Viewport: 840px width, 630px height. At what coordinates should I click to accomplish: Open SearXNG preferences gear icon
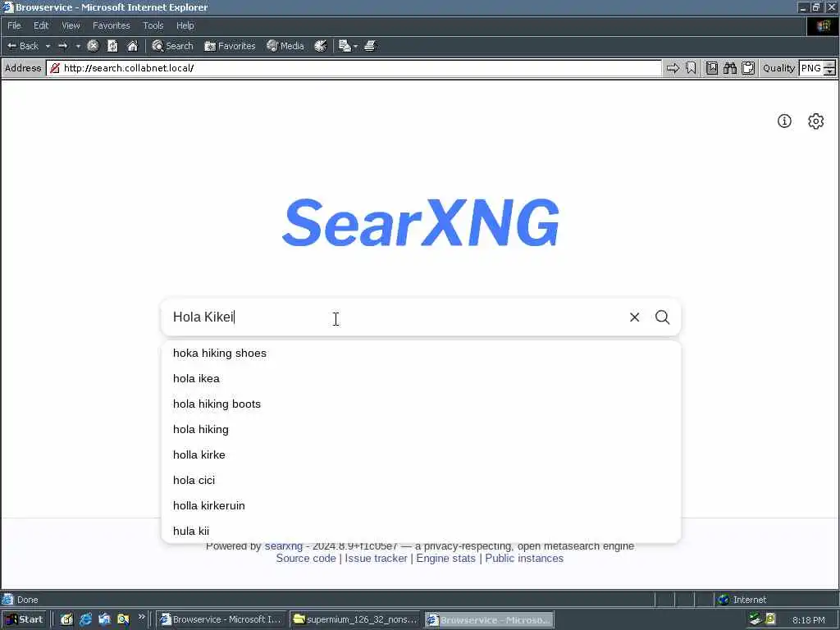[816, 121]
